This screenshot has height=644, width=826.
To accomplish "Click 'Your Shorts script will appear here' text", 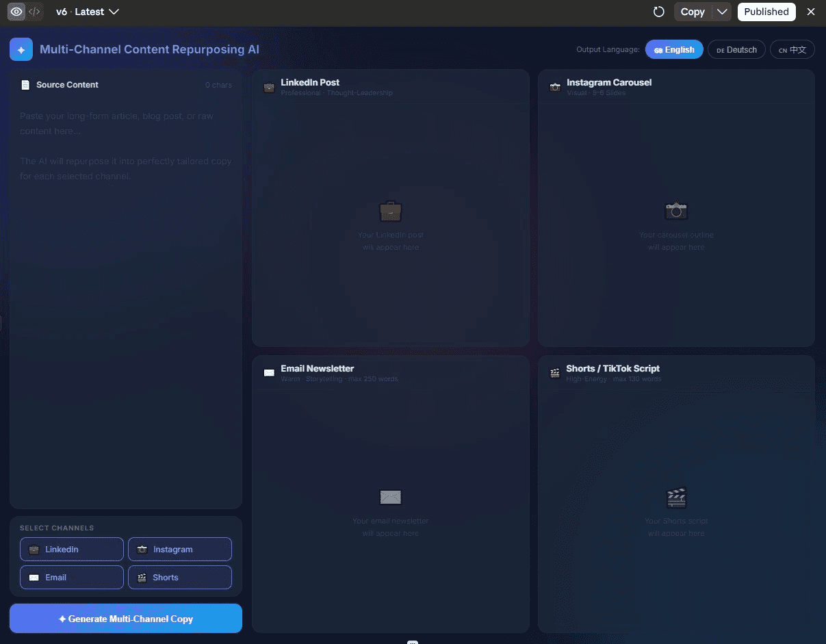I will point(676,527).
